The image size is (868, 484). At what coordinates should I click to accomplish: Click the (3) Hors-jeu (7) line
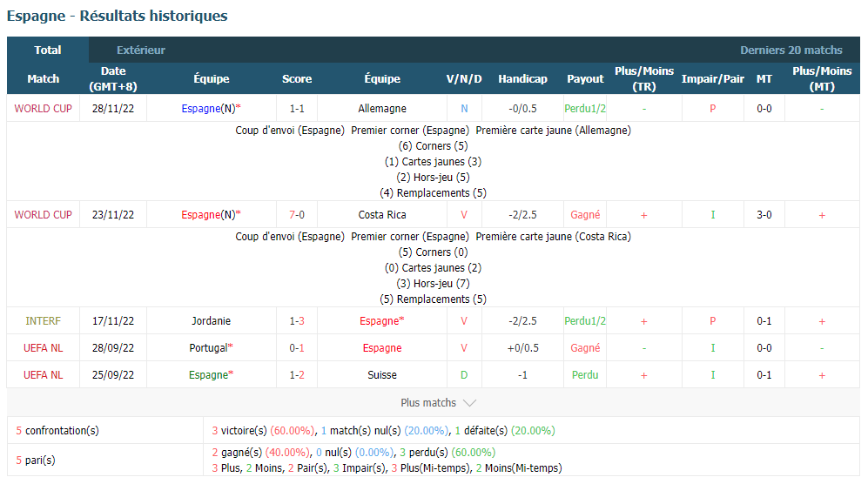[x=433, y=284]
